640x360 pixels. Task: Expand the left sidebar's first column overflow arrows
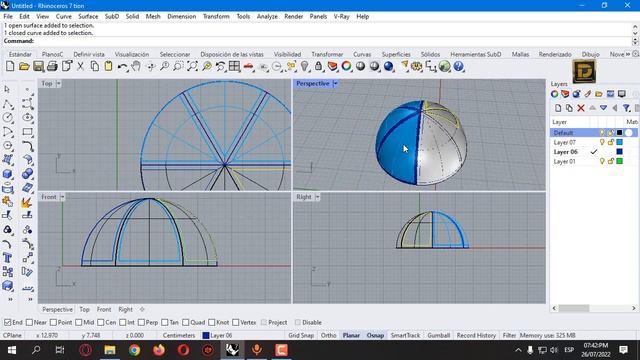pos(10,300)
